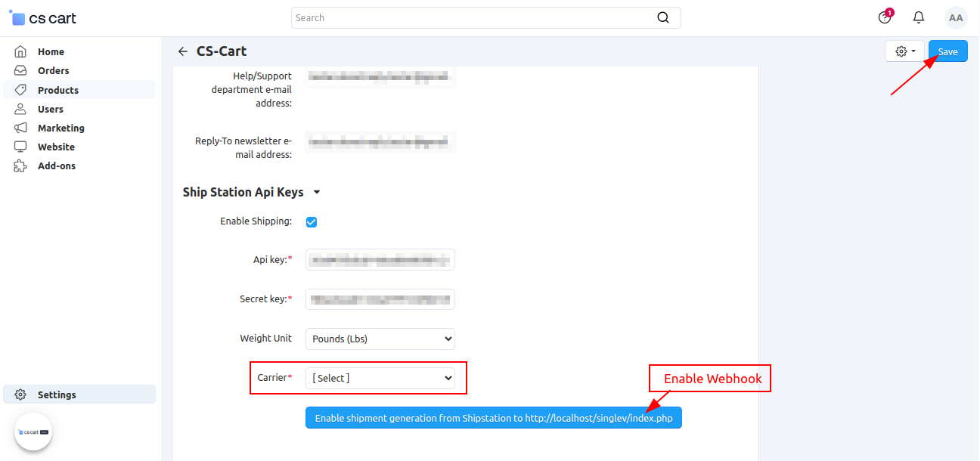Click the Website monitor icon

click(20, 147)
